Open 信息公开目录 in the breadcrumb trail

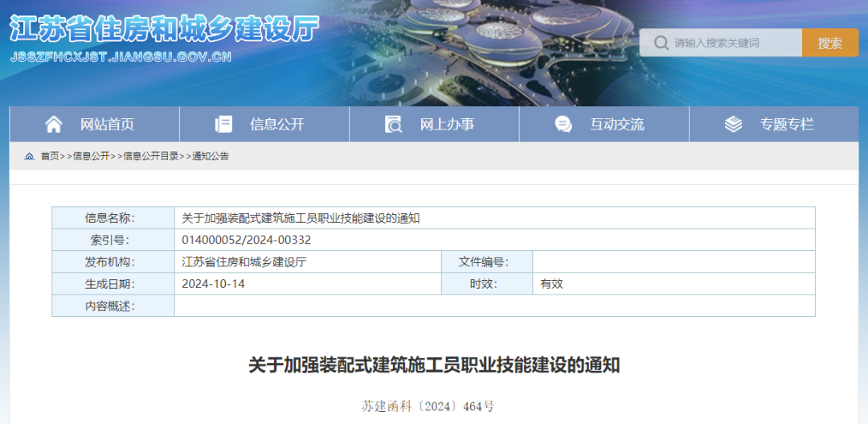point(150,156)
